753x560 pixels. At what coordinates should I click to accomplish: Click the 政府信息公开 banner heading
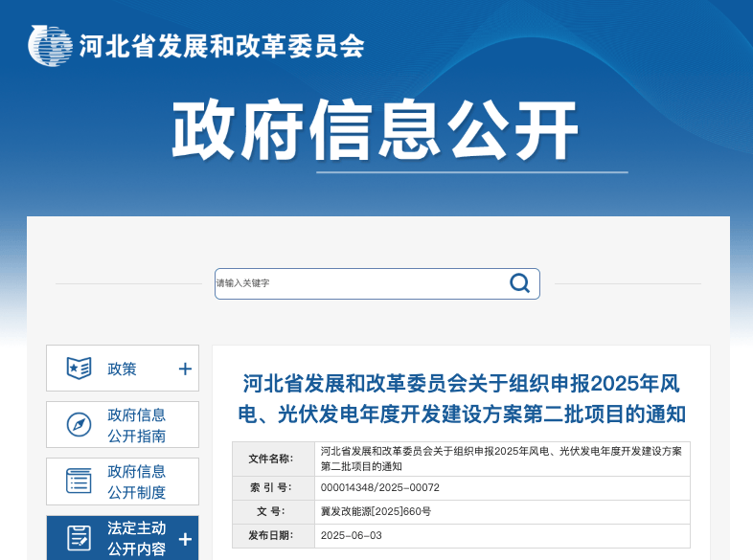click(375, 129)
